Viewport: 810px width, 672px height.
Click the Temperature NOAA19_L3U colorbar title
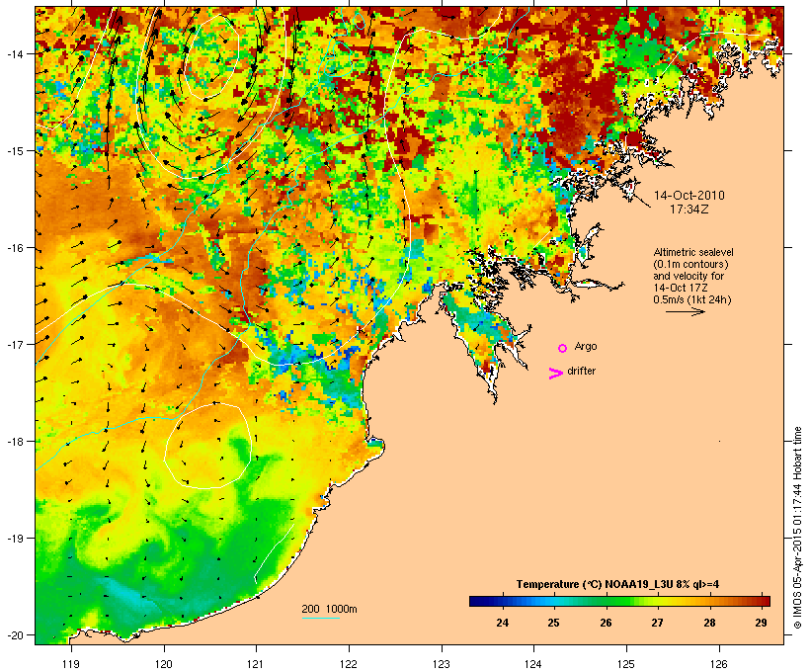[617, 584]
